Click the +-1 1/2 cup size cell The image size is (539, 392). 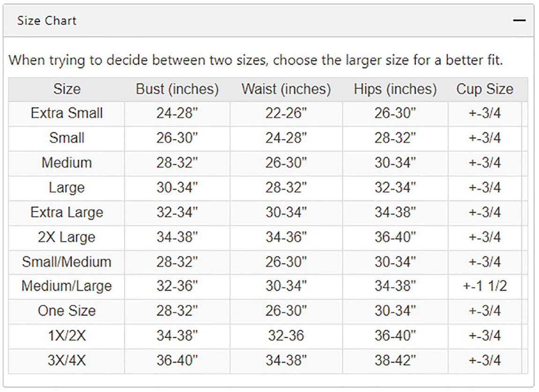coord(485,286)
